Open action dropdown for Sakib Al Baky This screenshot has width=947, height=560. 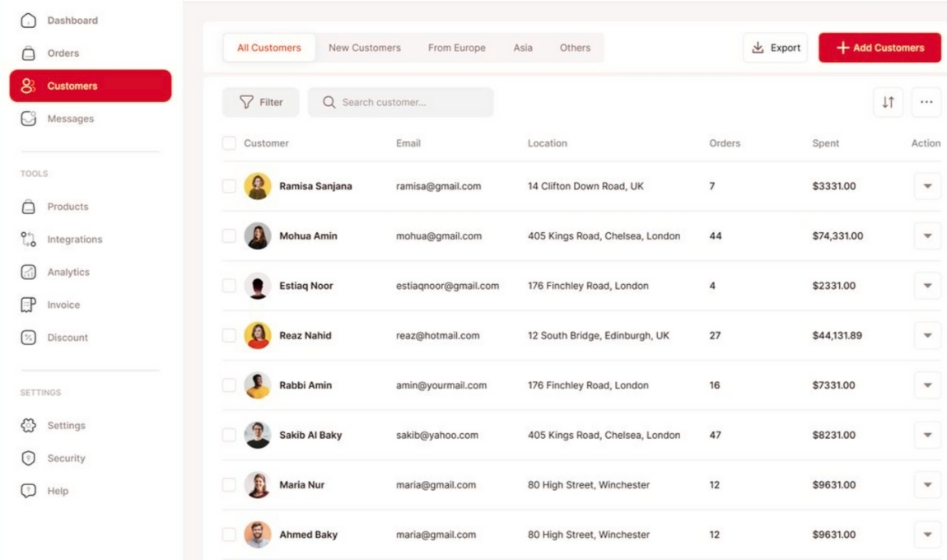[927, 435]
